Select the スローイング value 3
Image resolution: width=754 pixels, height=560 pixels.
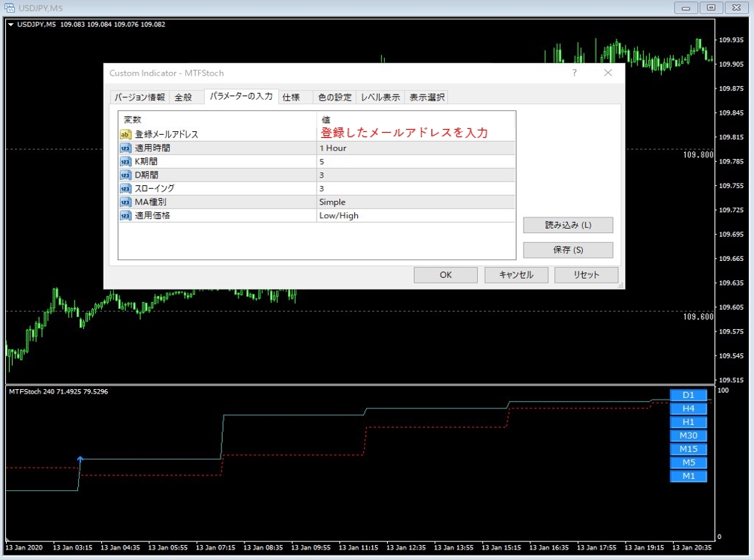tap(416, 188)
